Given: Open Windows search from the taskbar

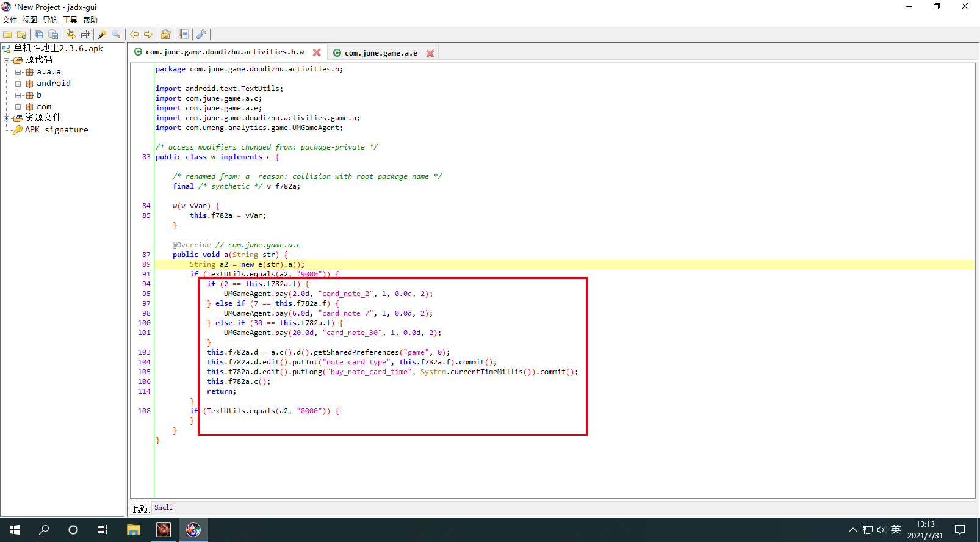Looking at the screenshot, I should click(x=44, y=530).
